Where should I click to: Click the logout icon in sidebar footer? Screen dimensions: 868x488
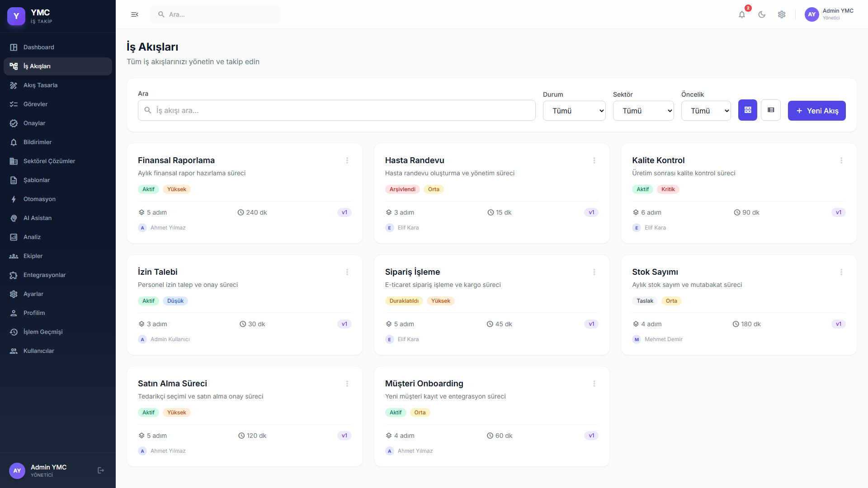[x=101, y=470]
